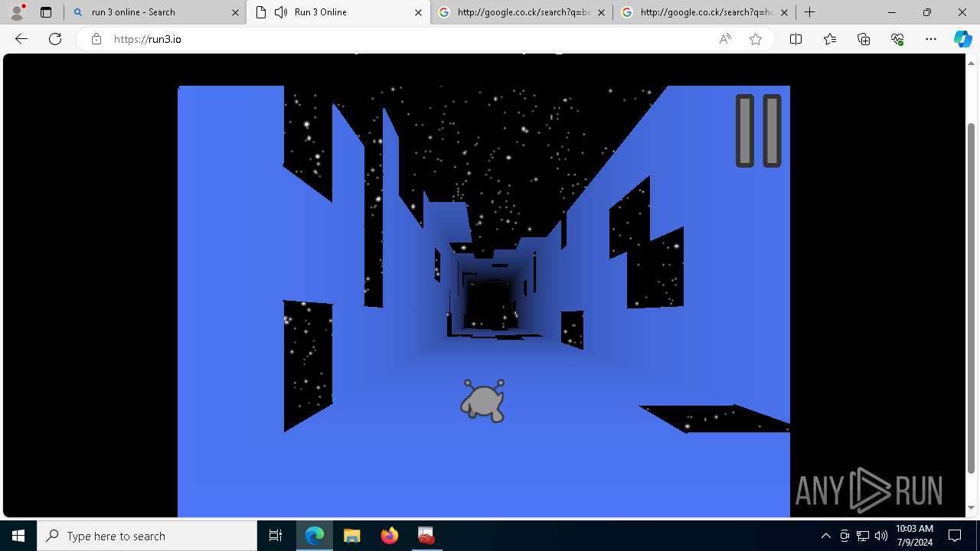Restore down the browser window
The width and height of the screenshot is (980, 551).
(927, 12)
